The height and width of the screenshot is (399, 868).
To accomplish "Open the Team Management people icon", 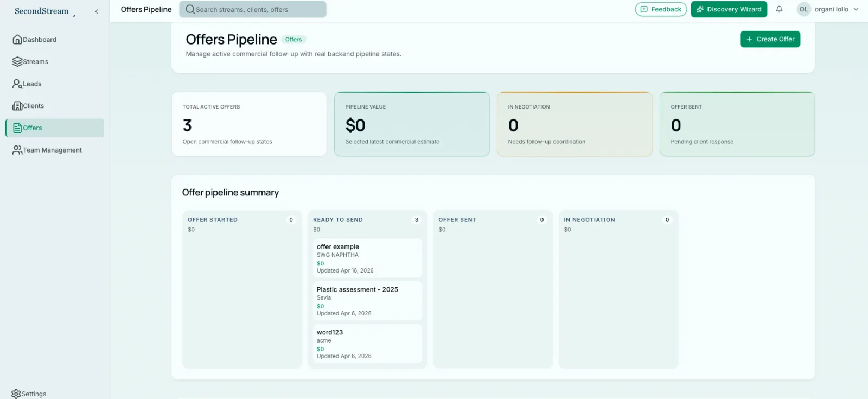I will click(17, 150).
